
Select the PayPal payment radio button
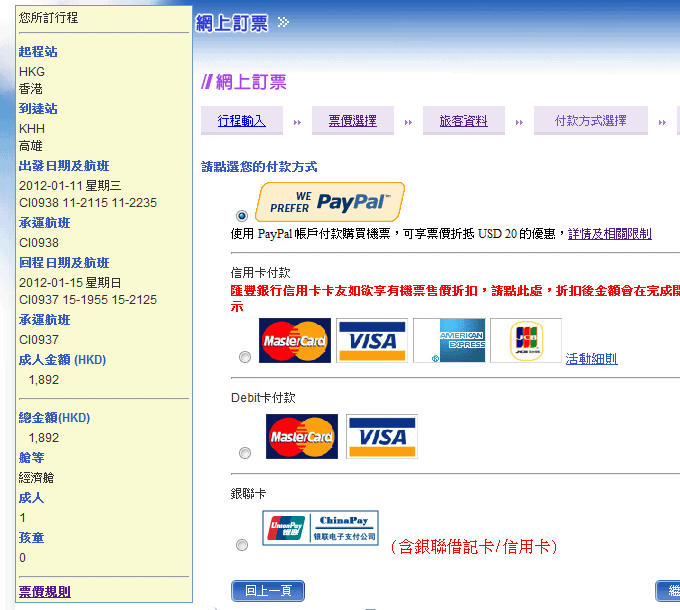pos(242,215)
